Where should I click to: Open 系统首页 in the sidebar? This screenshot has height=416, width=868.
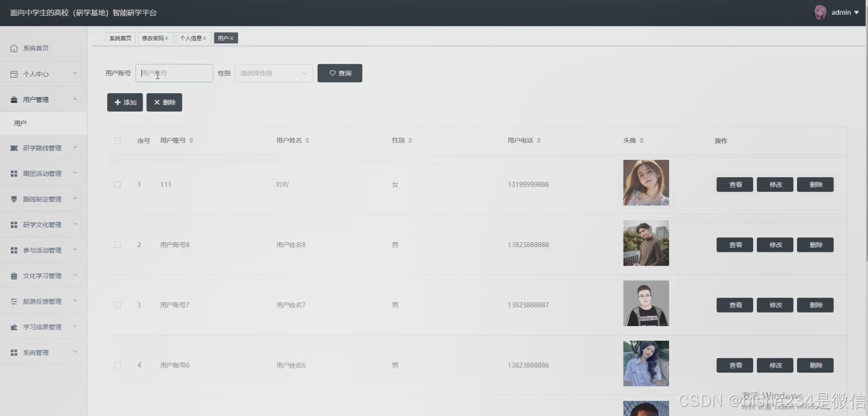[43, 48]
